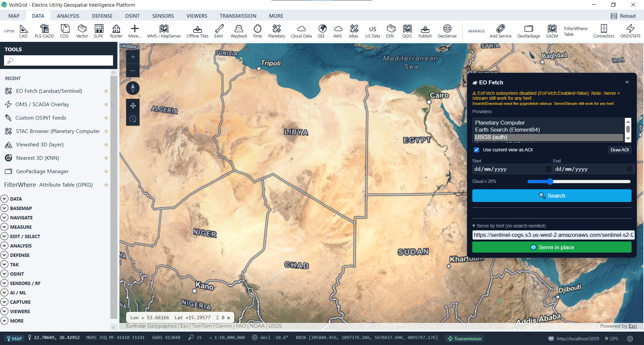This screenshot has height=345, width=644.
Task: Open a Vector layer
Action: pyautogui.click(x=82, y=31)
